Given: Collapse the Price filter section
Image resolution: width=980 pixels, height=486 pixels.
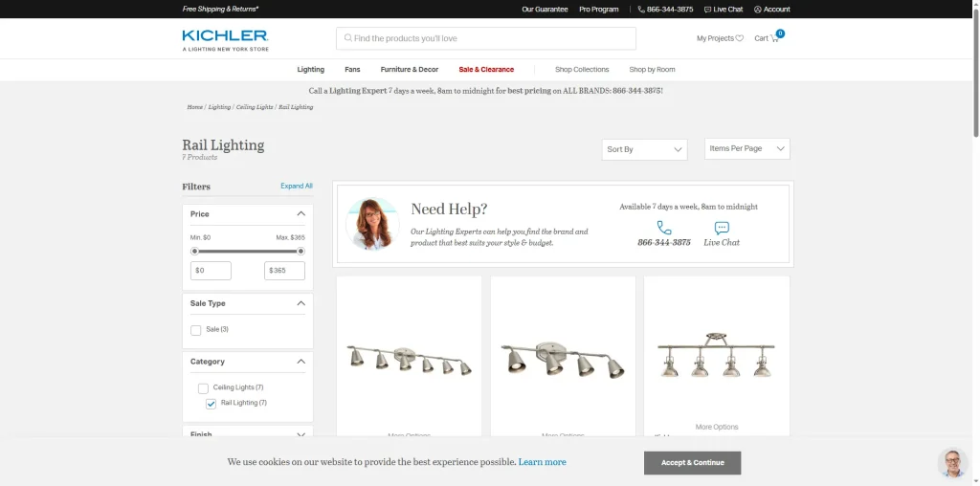Looking at the screenshot, I should [x=301, y=213].
